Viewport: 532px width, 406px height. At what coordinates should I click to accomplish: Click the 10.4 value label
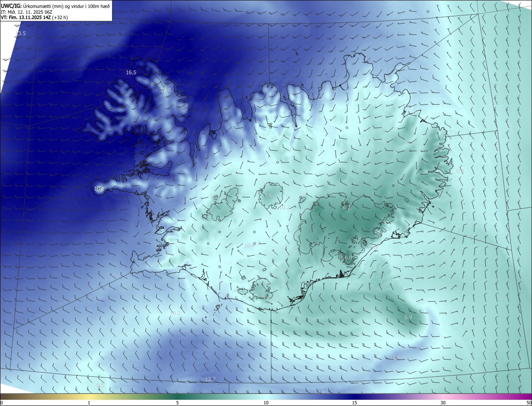coord(249,246)
